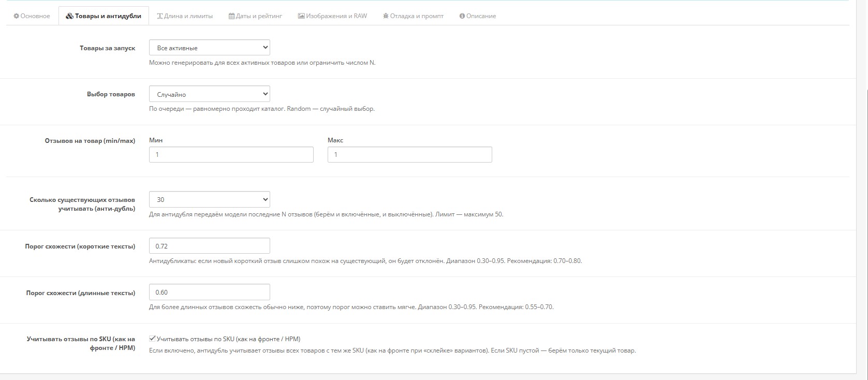Uncheck the Учитывать отзывы по SKU checkbox
This screenshot has height=380, width=868.
coord(152,339)
